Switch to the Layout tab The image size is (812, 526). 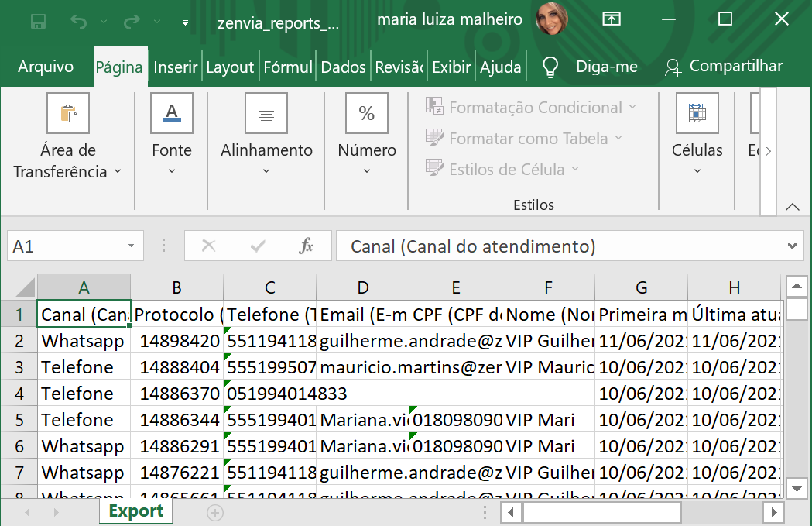click(x=230, y=67)
